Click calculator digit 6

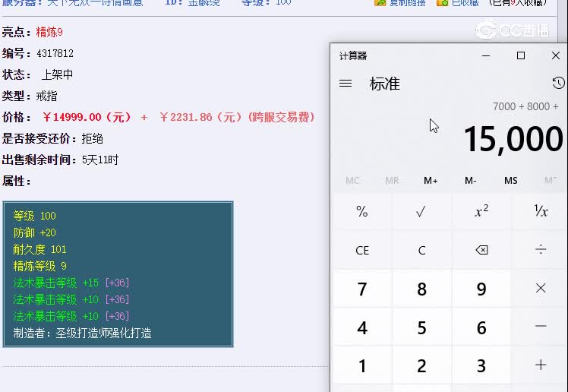coord(481,327)
